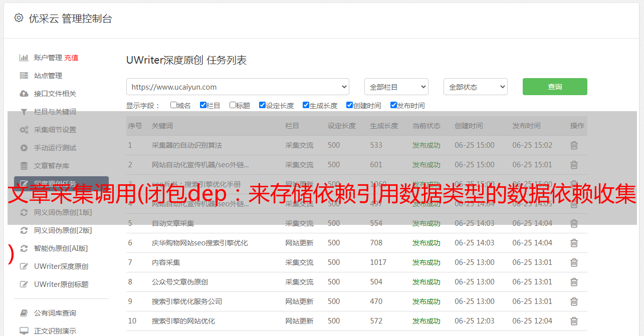Click the gears icon for 采集细节设置
Screen dimensions: 644x336
[x=24, y=130]
